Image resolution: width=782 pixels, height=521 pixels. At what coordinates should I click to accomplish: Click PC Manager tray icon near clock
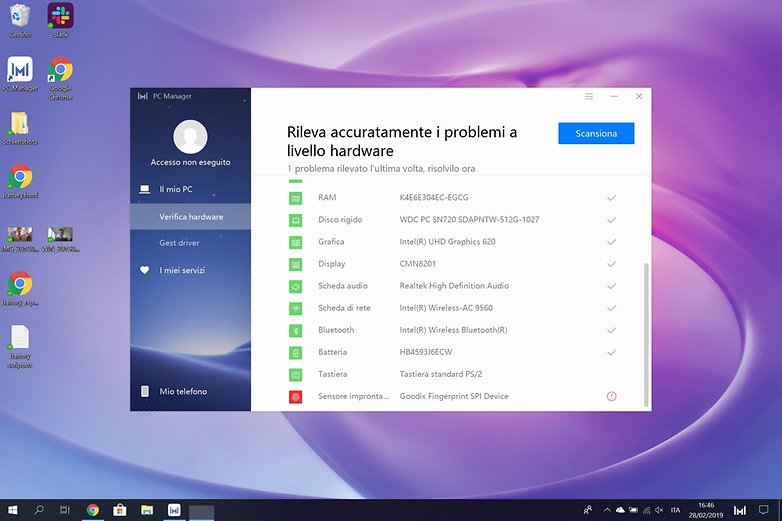pos(740,510)
